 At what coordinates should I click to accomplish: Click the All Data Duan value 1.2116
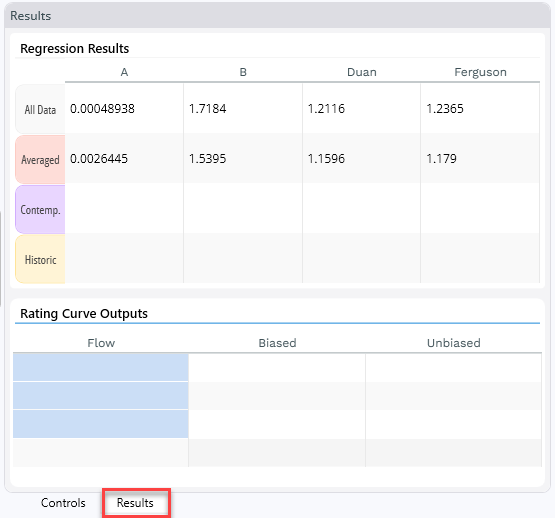(x=326, y=109)
